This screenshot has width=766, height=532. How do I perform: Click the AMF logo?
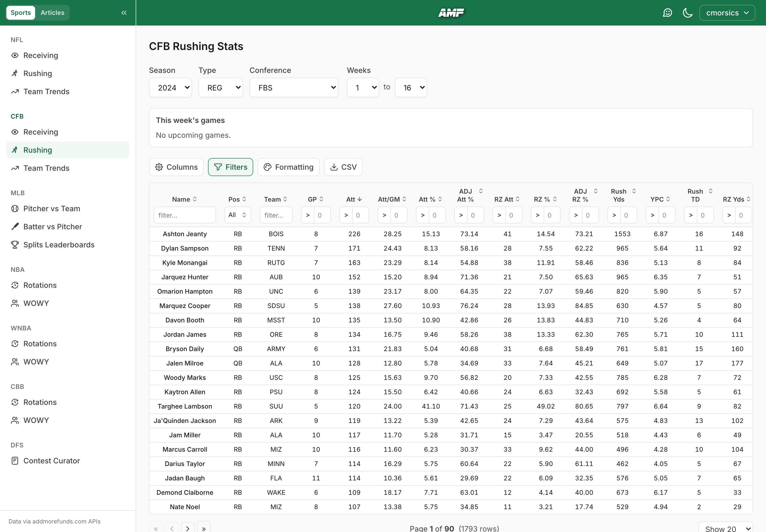pyautogui.click(x=451, y=13)
